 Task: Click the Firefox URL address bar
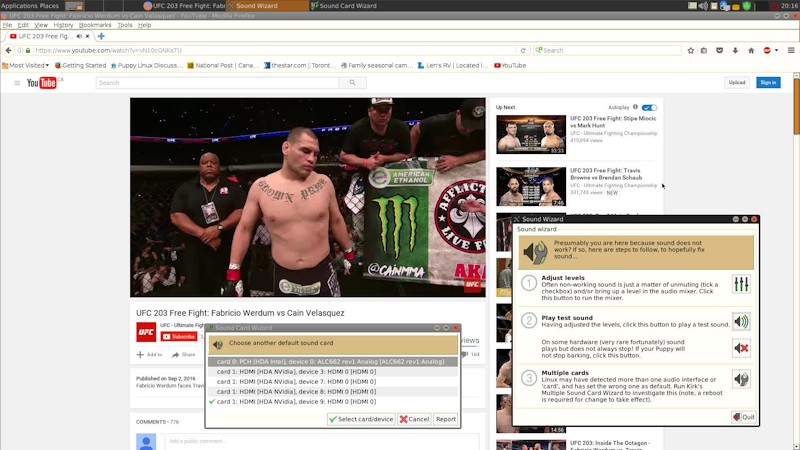(x=276, y=51)
